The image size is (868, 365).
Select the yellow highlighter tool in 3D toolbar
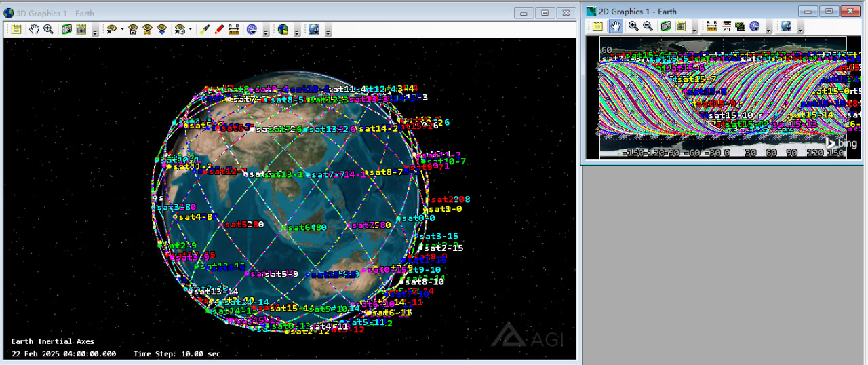tap(205, 29)
